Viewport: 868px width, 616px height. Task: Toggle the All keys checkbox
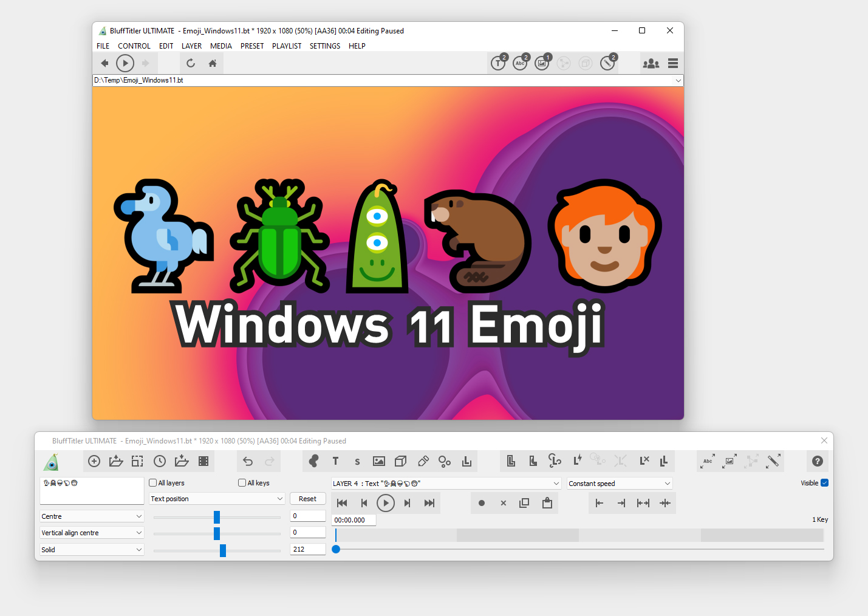point(242,483)
